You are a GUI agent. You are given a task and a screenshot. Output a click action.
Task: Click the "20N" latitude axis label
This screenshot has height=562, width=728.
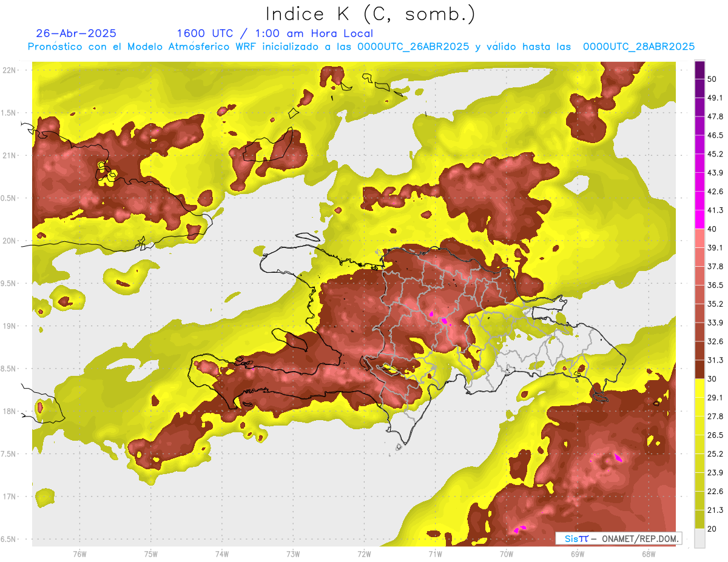(10, 241)
